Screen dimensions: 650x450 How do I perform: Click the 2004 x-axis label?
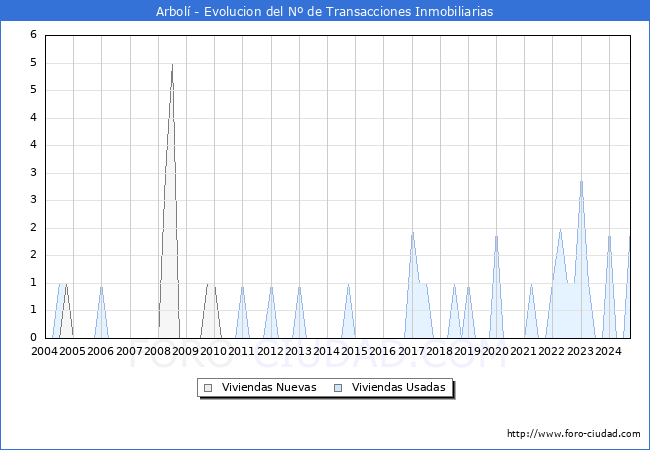(44, 351)
